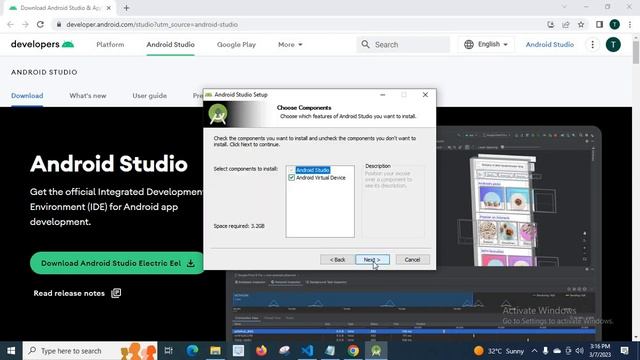This screenshot has height=360, width=640.
Task: Open Chrome profile avatar in toolbar
Action: [x=614, y=24]
